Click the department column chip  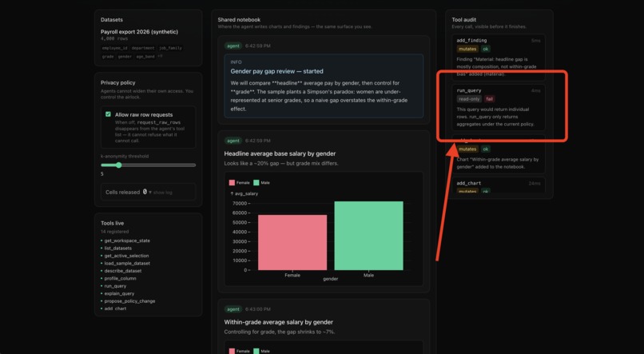(x=143, y=48)
